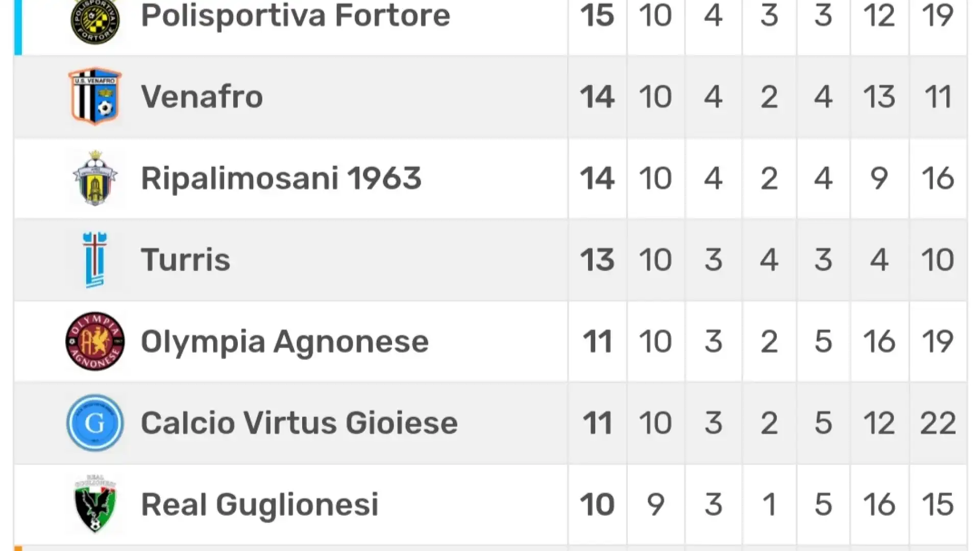Click Calcio Virtus Gioiese's 22 goals conceded
The image size is (980, 551).
point(938,423)
